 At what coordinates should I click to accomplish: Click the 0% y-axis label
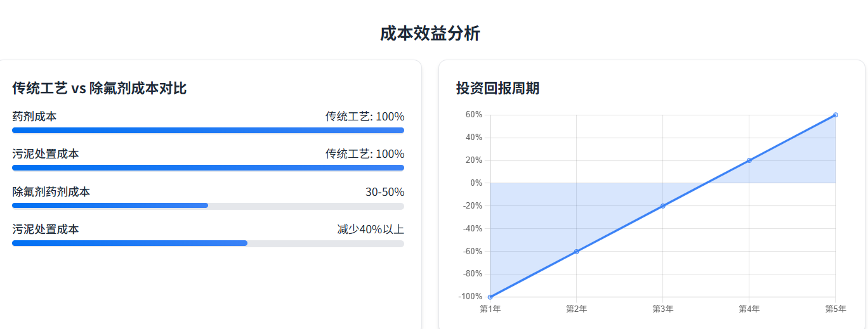(475, 183)
